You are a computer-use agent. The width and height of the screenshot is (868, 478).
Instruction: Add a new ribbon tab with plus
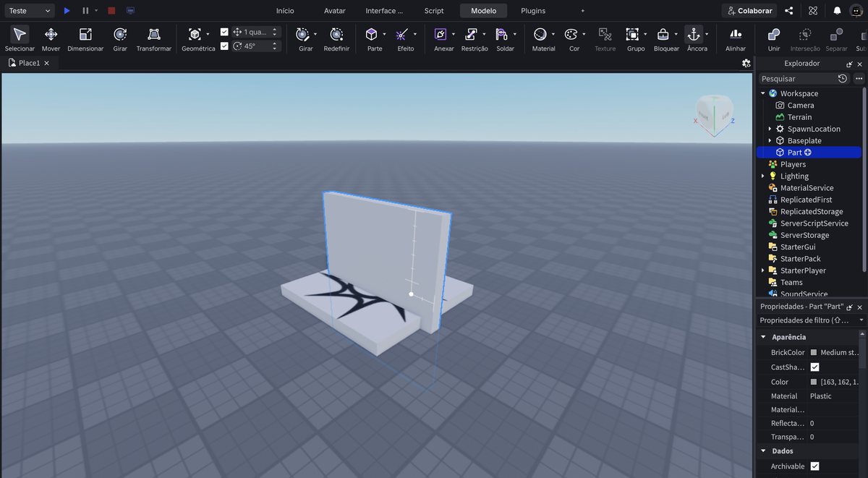[582, 11]
